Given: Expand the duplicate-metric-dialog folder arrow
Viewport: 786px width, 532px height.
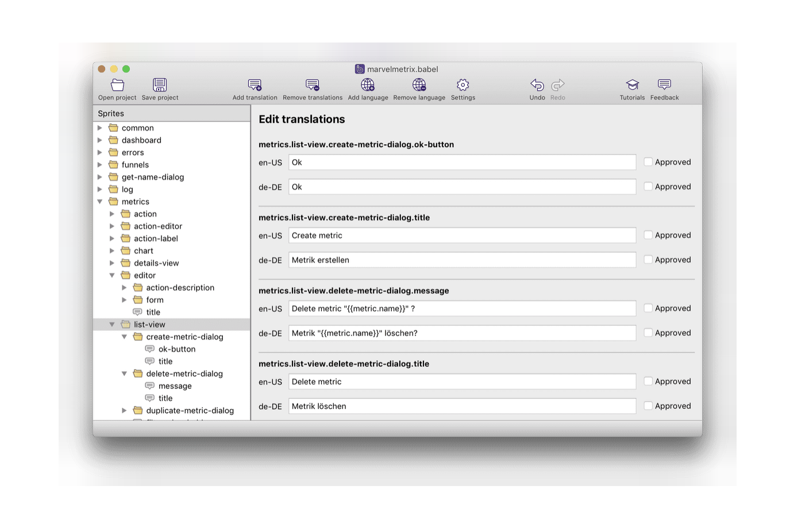Looking at the screenshot, I should tap(124, 410).
